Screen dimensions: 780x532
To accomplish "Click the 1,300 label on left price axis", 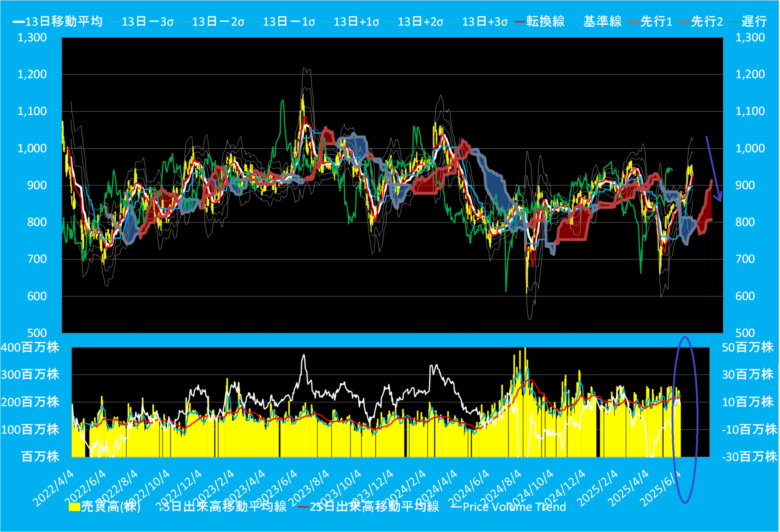I will click(x=32, y=37).
